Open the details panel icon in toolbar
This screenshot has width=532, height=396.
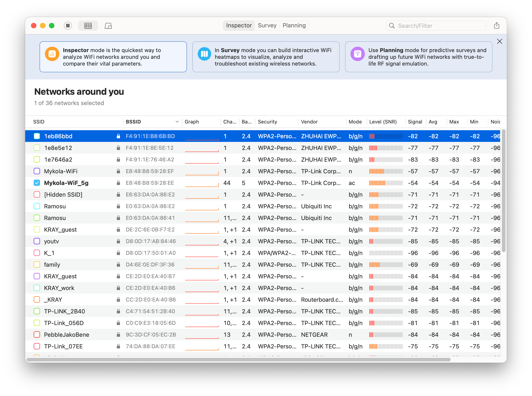point(108,26)
